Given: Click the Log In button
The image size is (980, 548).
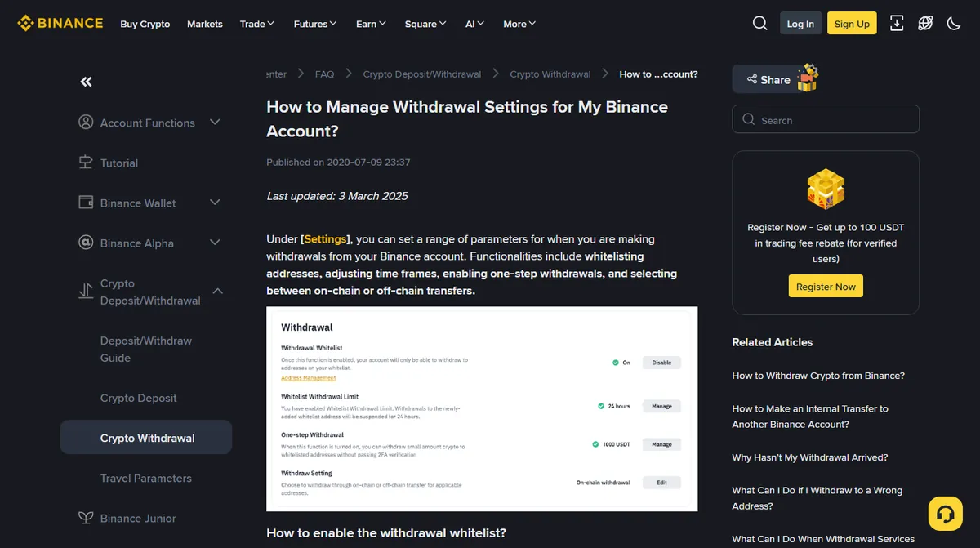Looking at the screenshot, I should [800, 24].
